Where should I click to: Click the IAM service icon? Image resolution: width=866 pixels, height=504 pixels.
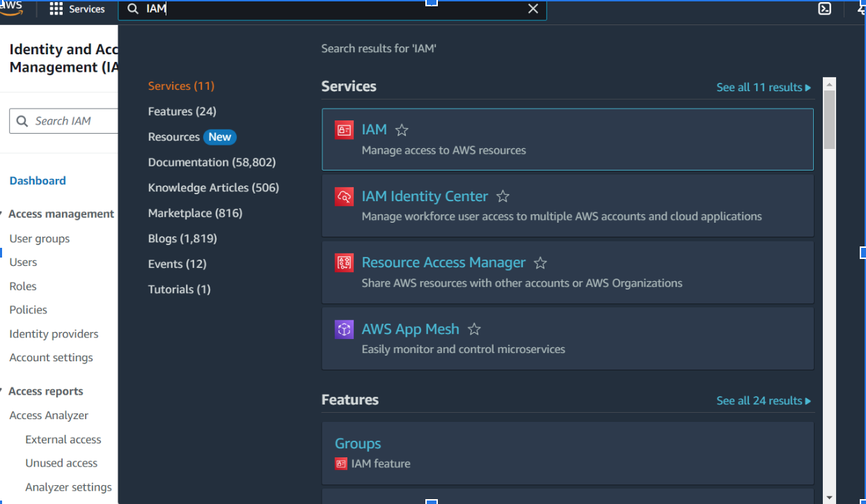[x=344, y=130]
